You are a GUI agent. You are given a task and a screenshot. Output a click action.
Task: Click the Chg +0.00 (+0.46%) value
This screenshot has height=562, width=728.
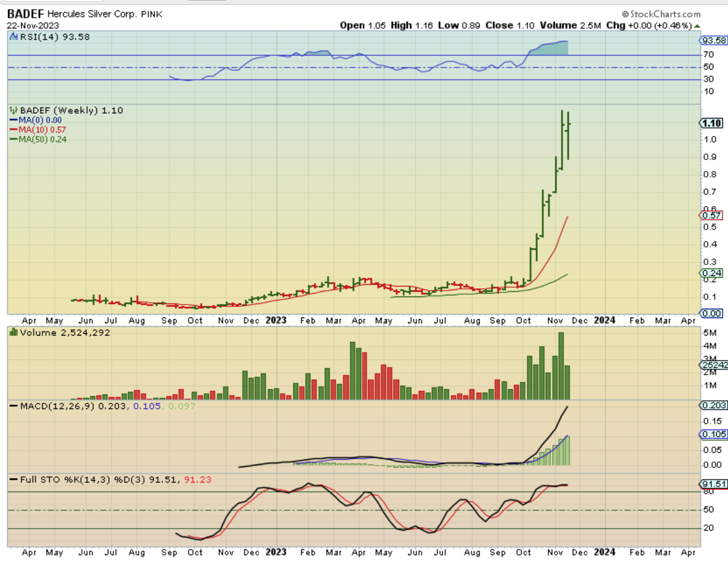point(649,26)
